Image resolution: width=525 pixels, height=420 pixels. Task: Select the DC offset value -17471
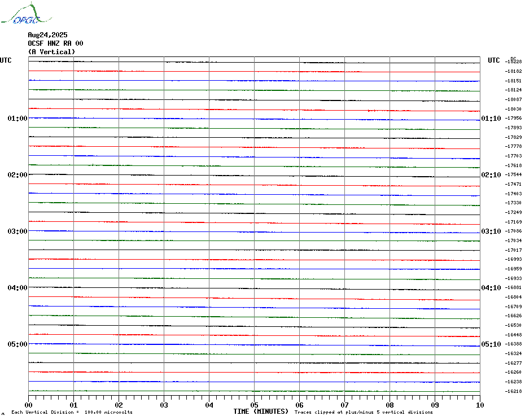pos(513,184)
